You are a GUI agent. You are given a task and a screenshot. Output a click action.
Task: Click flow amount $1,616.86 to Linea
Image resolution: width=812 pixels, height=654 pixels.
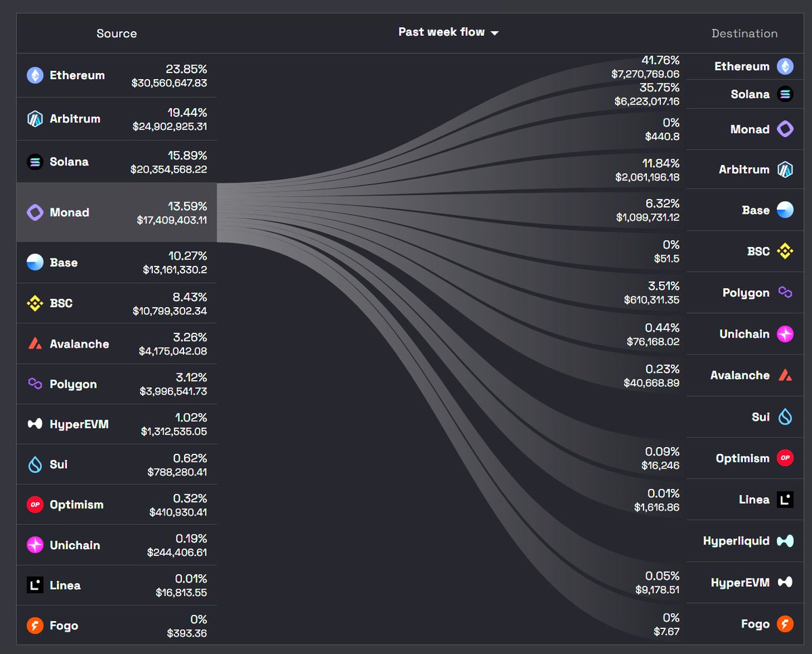tap(657, 507)
